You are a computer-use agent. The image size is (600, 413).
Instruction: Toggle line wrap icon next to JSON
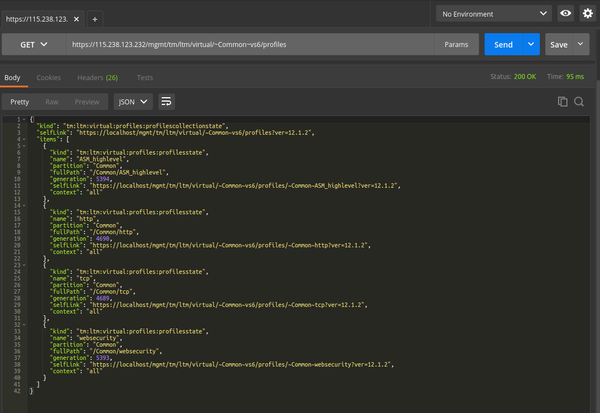pos(166,101)
